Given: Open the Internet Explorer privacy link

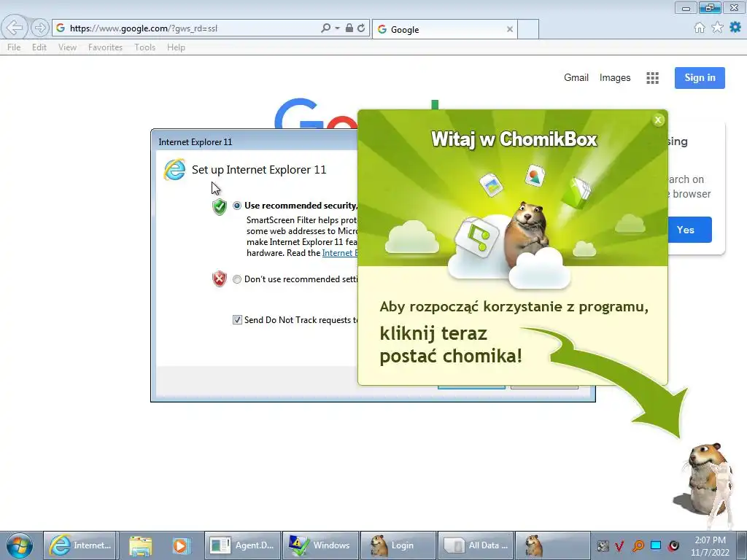Looking at the screenshot, I should coord(340,253).
